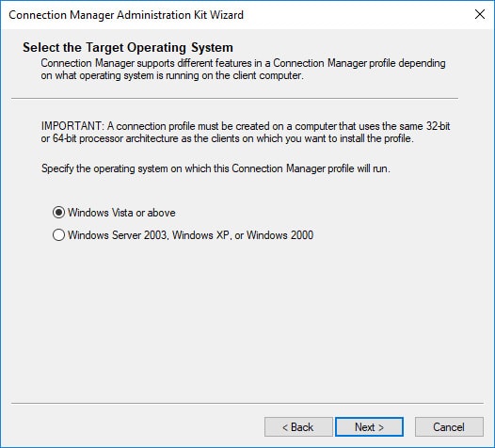
Task: Close the wizard with the X icon
Action: (x=480, y=14)
